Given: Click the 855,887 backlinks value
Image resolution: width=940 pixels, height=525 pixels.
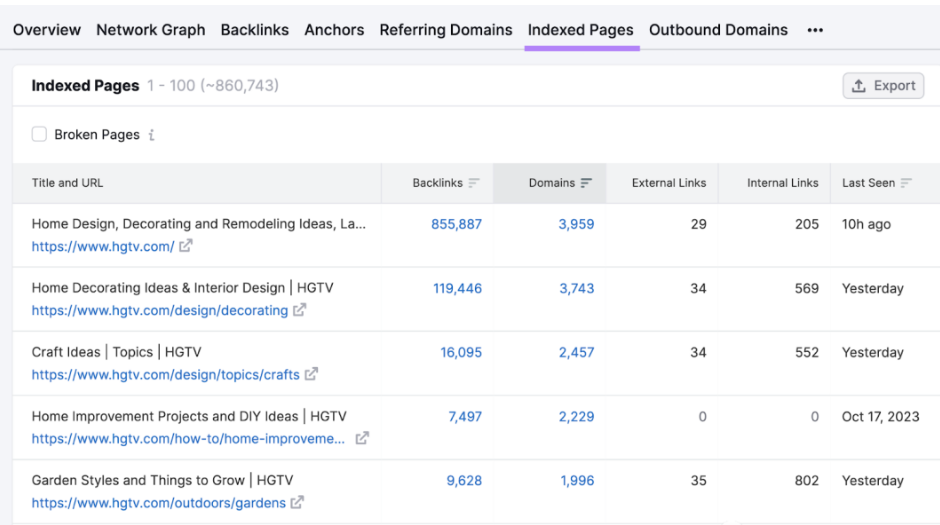Looking at the screenshot, I should click(456, 224).
